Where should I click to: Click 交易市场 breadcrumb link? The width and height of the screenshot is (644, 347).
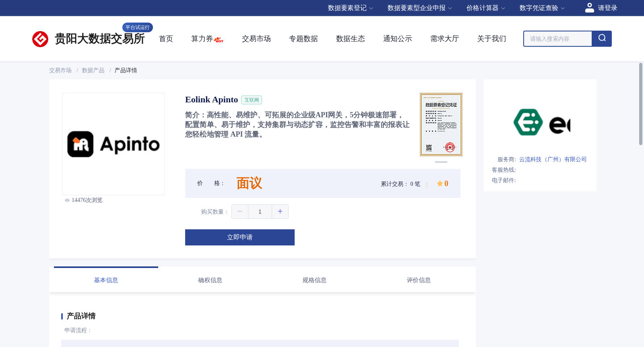tap(60, 71)
